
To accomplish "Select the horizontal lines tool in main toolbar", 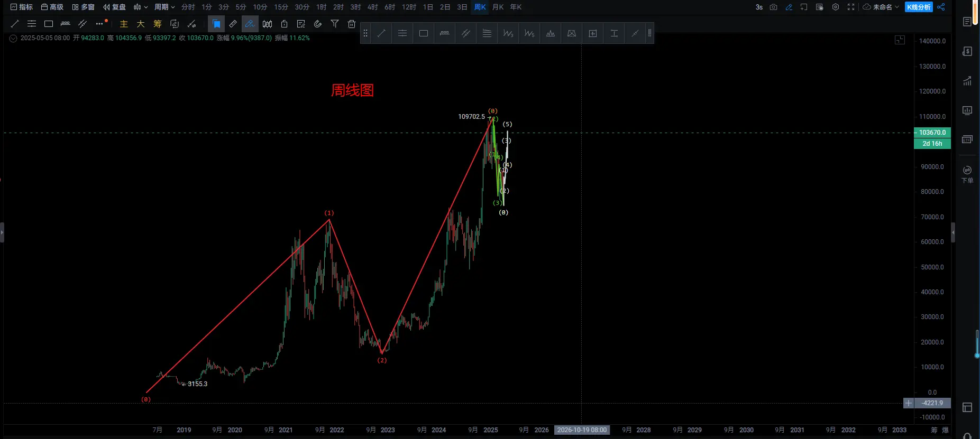I will (x=32, y=24).
